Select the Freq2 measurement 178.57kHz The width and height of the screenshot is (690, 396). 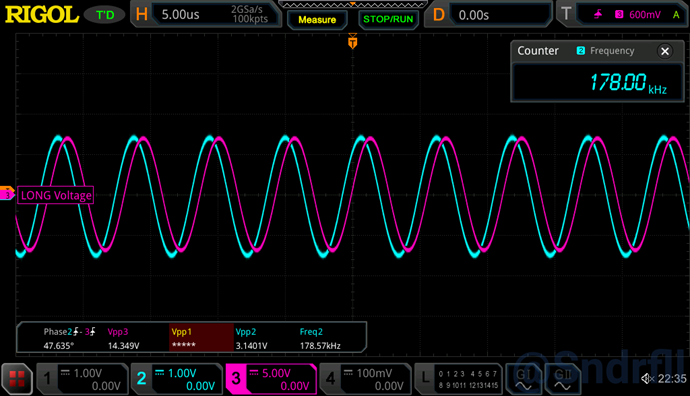(x=320, y=338)
